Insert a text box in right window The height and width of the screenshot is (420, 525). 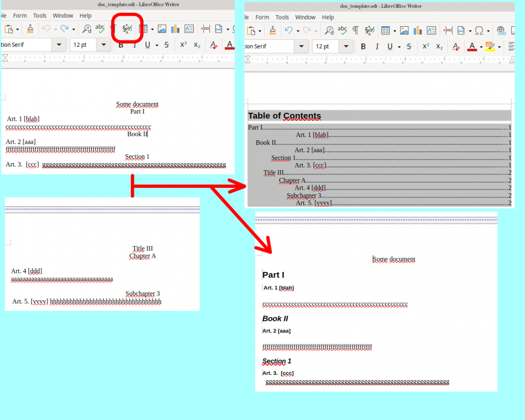pyautogui.click(x=432, y=30)
